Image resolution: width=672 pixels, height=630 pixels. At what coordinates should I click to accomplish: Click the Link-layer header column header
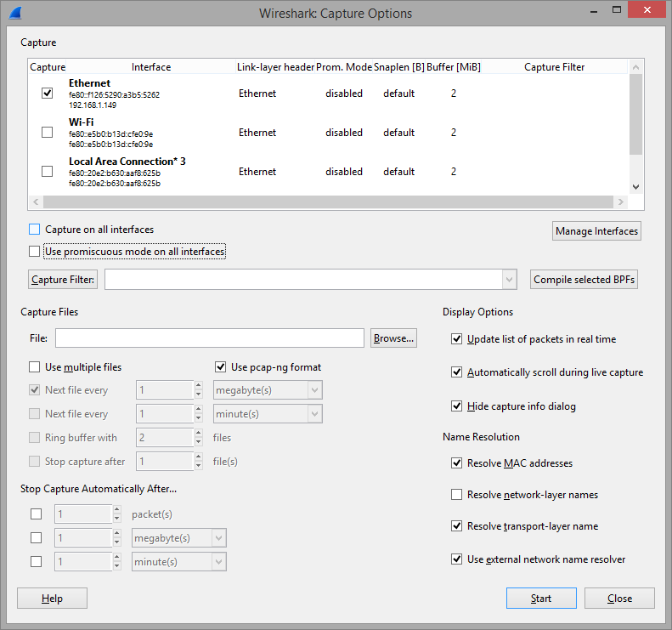[275, 67]
